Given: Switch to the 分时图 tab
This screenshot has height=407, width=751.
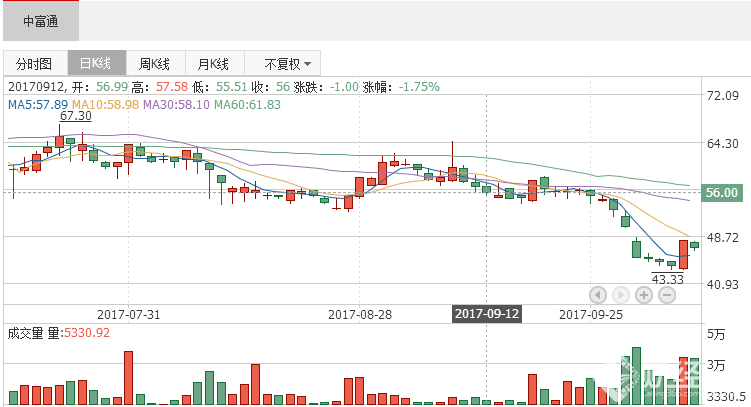Looking at the screenshot, I should point(35,63).
